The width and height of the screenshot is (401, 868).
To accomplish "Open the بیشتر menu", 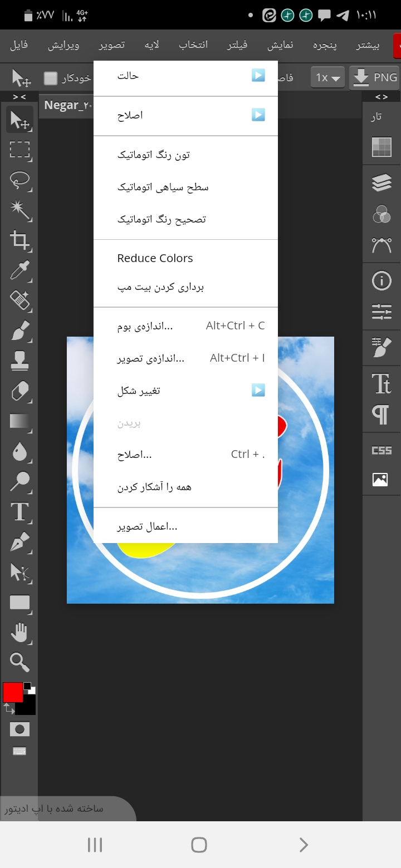I will pos(368,45).
